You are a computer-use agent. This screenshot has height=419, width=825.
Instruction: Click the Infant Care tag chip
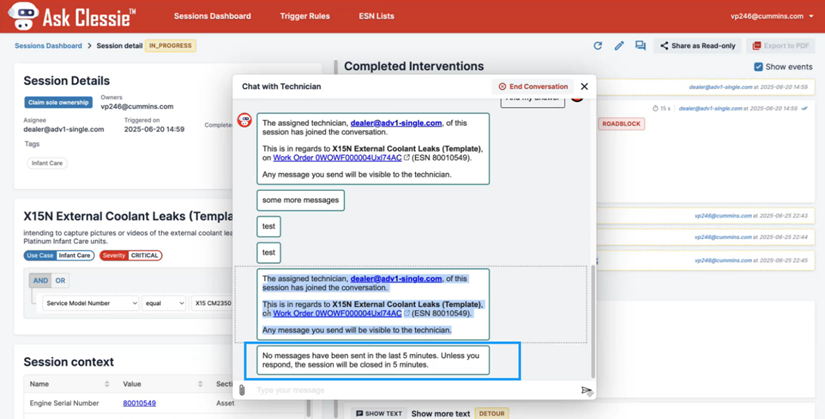tap(47, 163)
